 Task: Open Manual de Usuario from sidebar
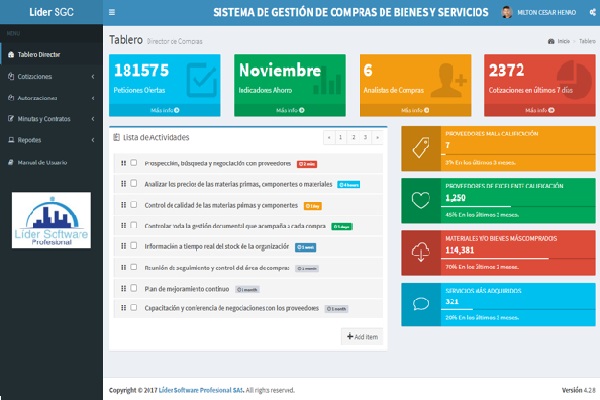42,162
